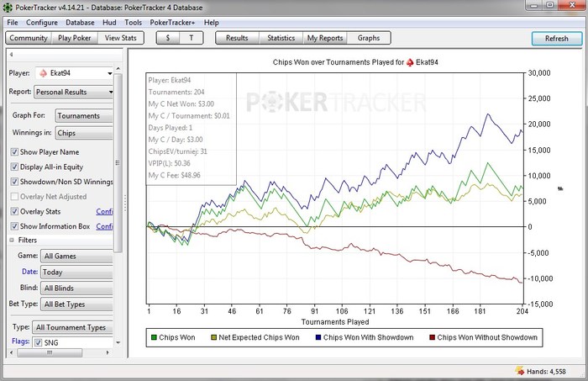This screenshot has width=588, height=381.
Task: Open the Tools menu
Action: click(x=133, y=23)
